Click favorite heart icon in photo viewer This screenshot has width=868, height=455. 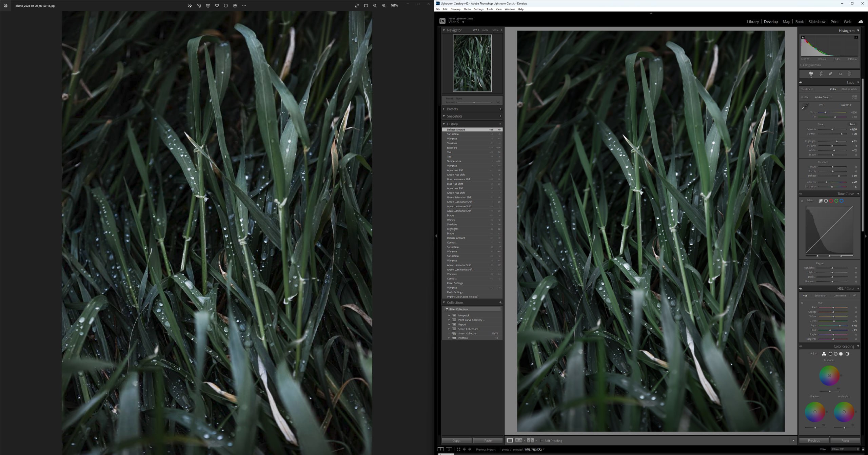click(217, 6)
